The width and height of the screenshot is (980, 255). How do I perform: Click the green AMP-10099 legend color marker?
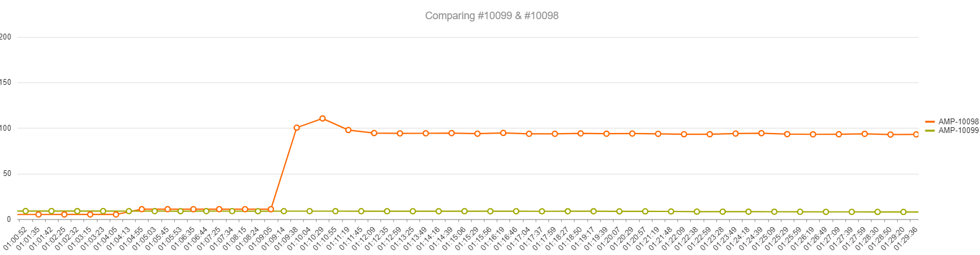point(930,131)
